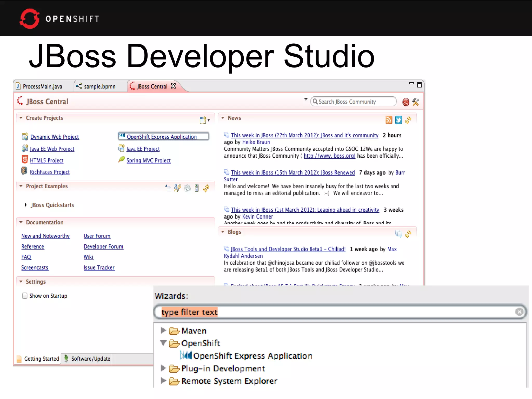Open the Screencasts documentation link

click(x=35, y=268)
